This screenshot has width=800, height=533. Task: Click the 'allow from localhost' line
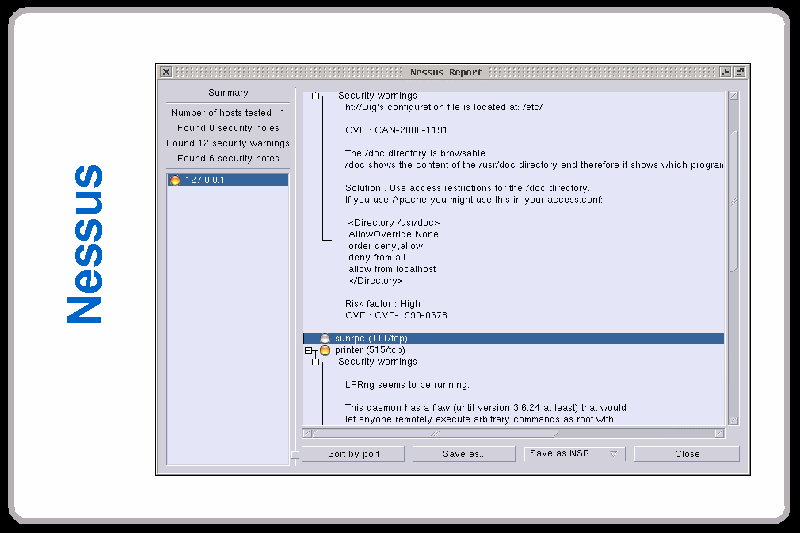pos(392,269)
